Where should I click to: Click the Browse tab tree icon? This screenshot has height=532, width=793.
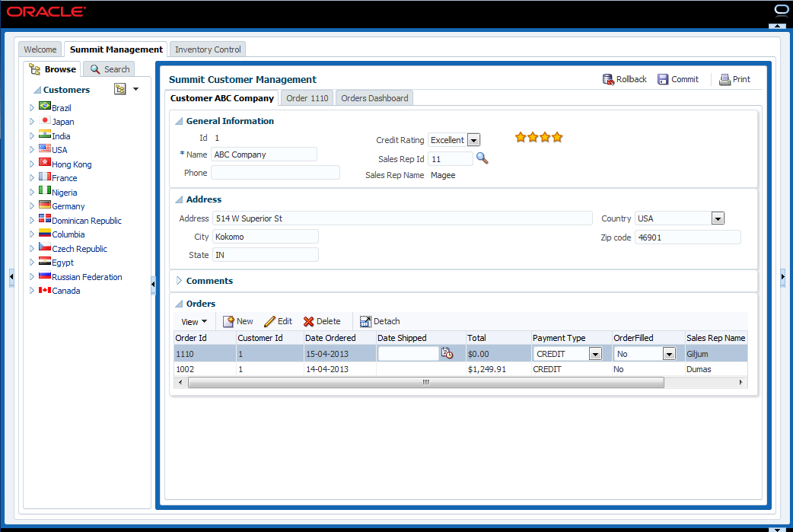coord(34,69)
